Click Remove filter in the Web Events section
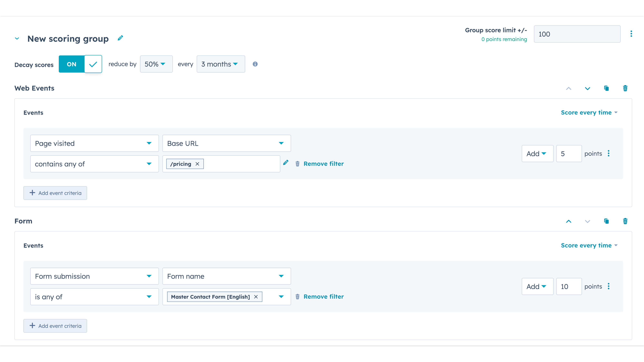Image resolution: width=644 pixels, height=362 pixels. click(323, 164)
